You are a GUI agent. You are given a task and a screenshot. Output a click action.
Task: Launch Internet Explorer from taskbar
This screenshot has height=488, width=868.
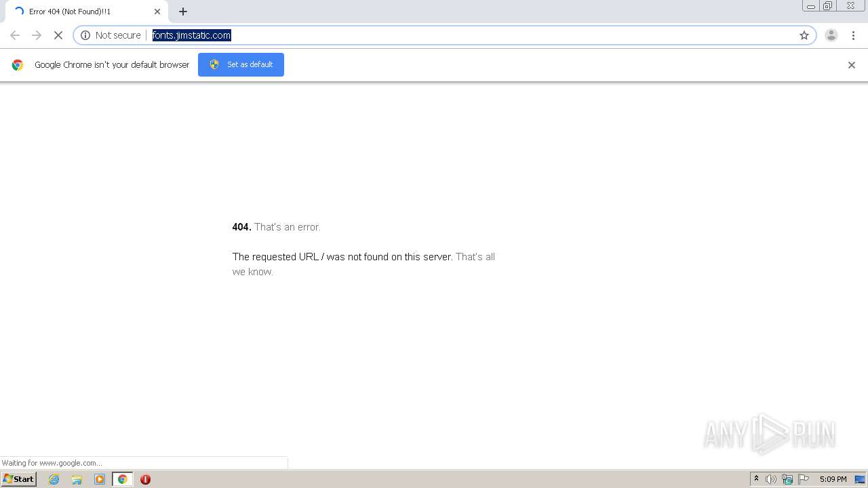coord(54,479)
